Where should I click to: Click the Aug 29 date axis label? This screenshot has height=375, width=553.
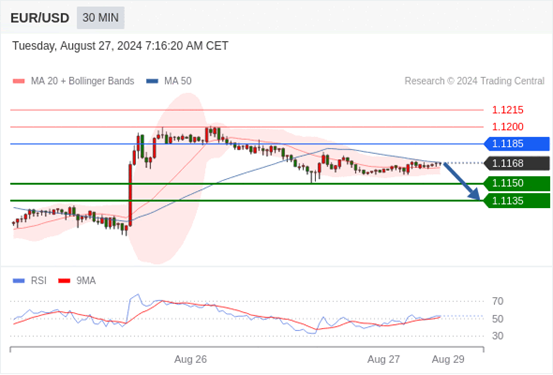(448, 359)
